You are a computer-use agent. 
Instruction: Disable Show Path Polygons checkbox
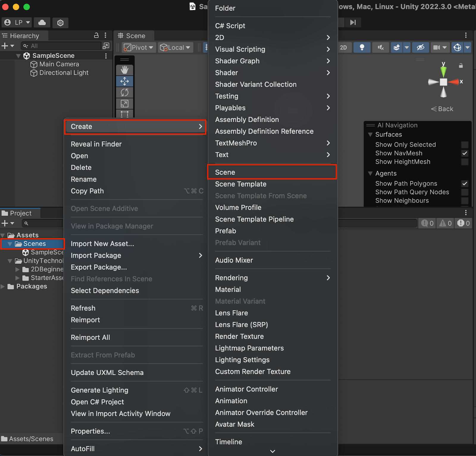464,184
